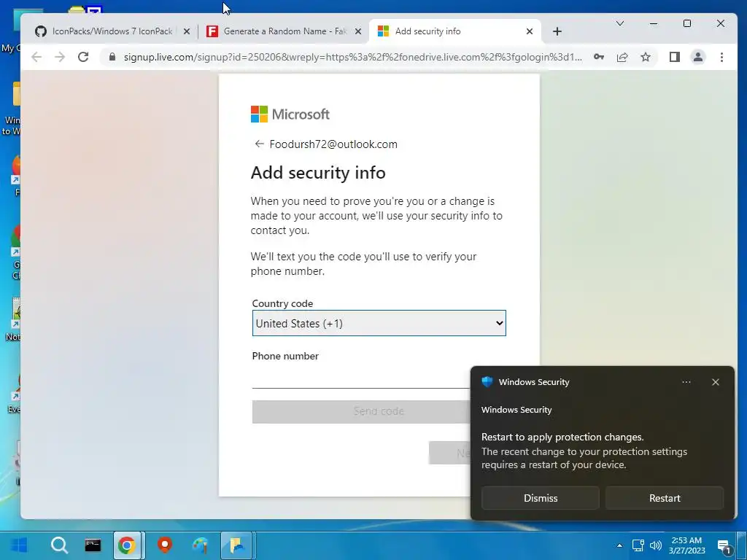Image resolution: width=747 pixels, height=560 pixels.
Task: Reload the signup page
Action: [x=83, y=57]
